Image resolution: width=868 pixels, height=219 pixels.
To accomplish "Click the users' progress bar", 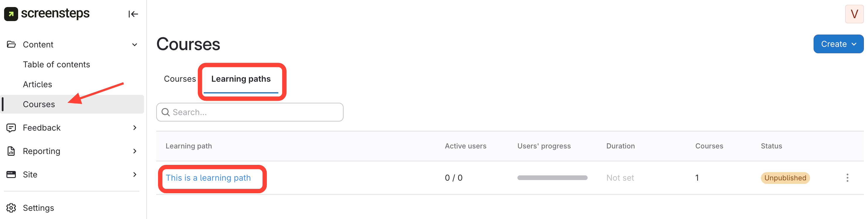I will (552, 178).
